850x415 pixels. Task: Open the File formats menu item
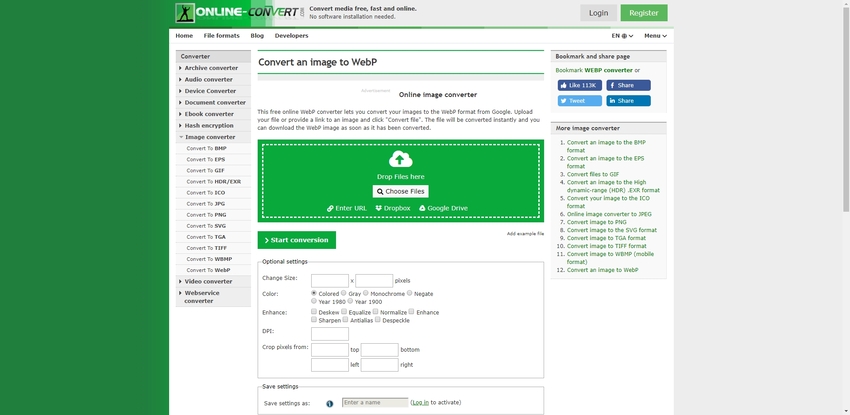[221, 36]
